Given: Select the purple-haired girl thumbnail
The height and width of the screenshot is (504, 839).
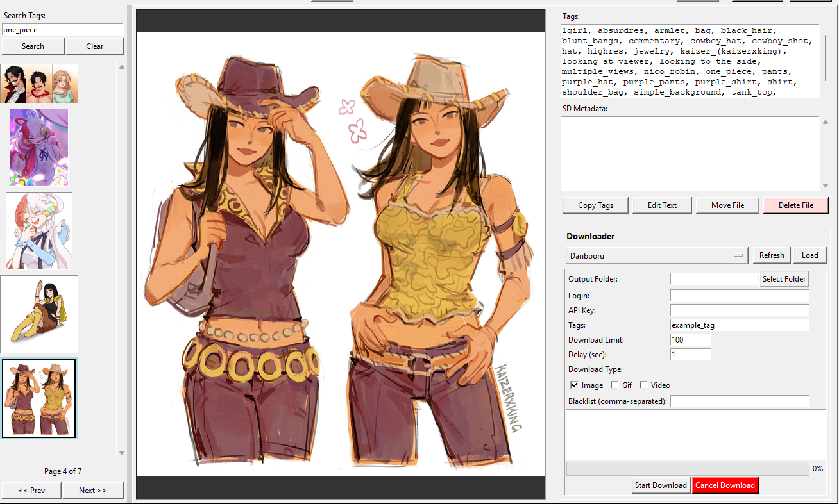Looking at the screenshot, I should 39,147.
